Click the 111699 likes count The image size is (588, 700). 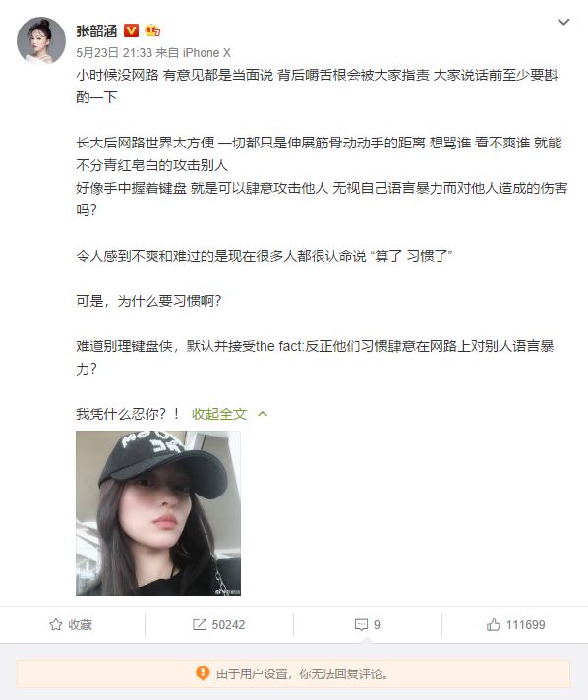[525, 624]
